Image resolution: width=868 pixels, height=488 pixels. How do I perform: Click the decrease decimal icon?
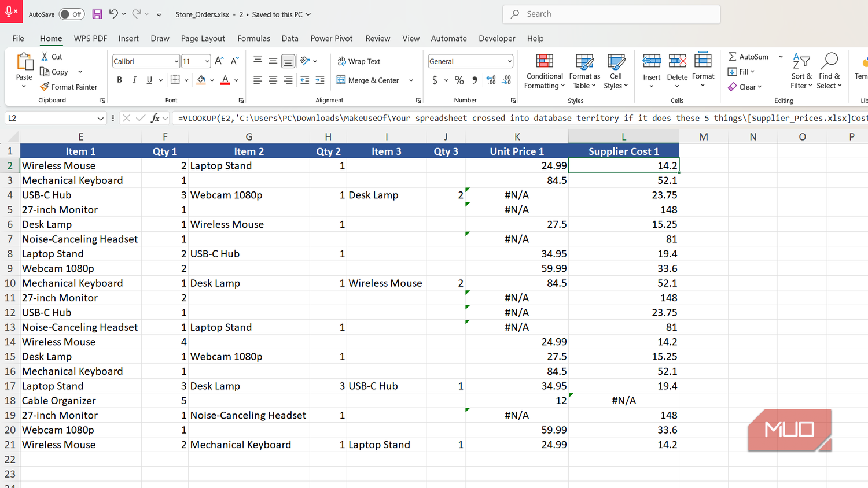point(506,80)
